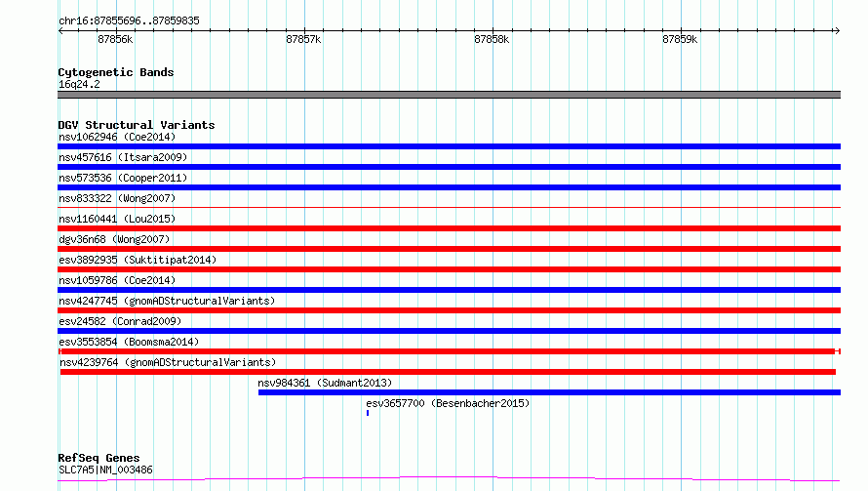The image size is (868, 491).
Task: Open nsv1059786 (Coe2014) variant label
Action: point(117,280)
